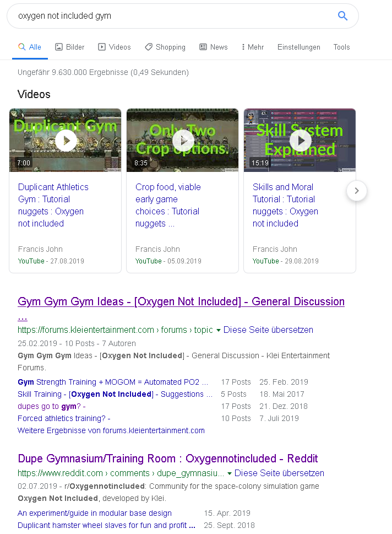
Task: Expand the Mehr menu
Action: [253, 47]
